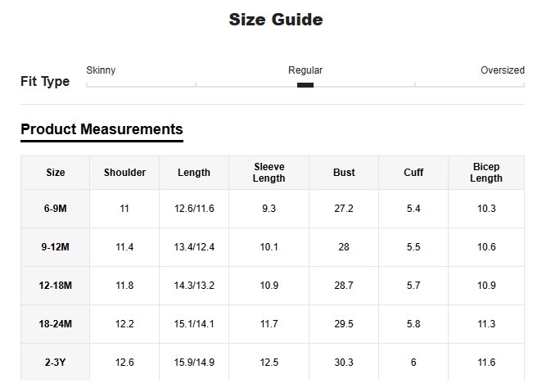
Task: Click the Regular fit indicator on slider
Action: tap(305, 84)
